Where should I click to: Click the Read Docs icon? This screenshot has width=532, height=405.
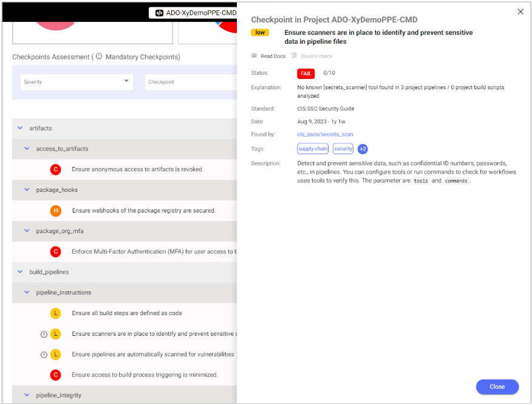pyautogui.click(x=254, y=56)
